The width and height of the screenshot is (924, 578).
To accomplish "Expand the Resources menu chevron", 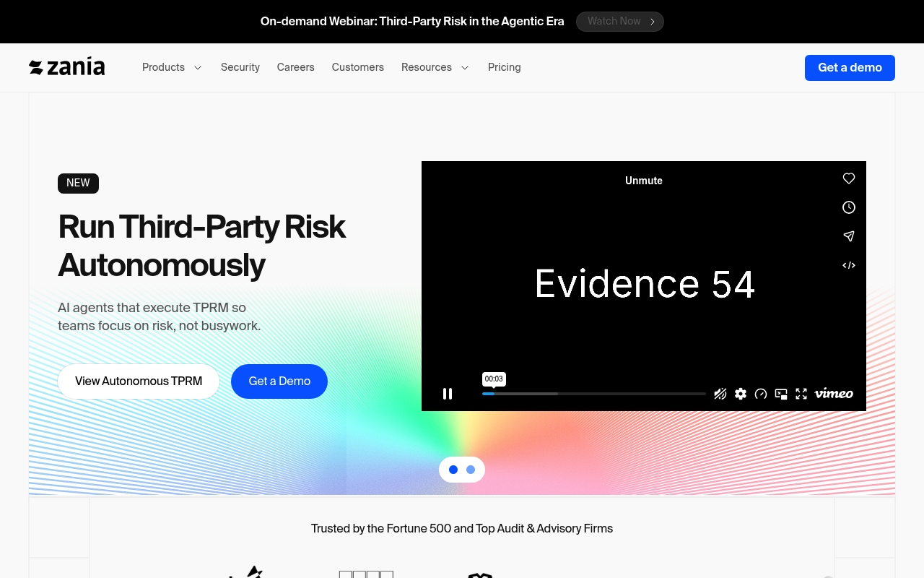I will click(x=465, y=68).
